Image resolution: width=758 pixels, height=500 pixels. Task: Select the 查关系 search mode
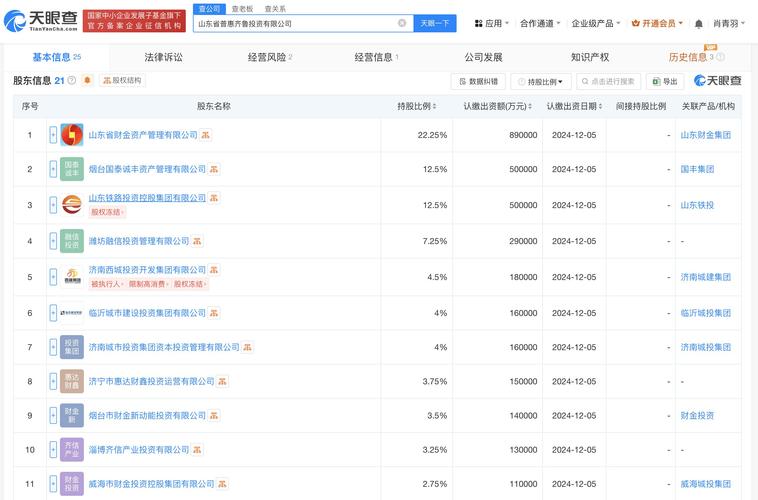[x=275, y=9]
